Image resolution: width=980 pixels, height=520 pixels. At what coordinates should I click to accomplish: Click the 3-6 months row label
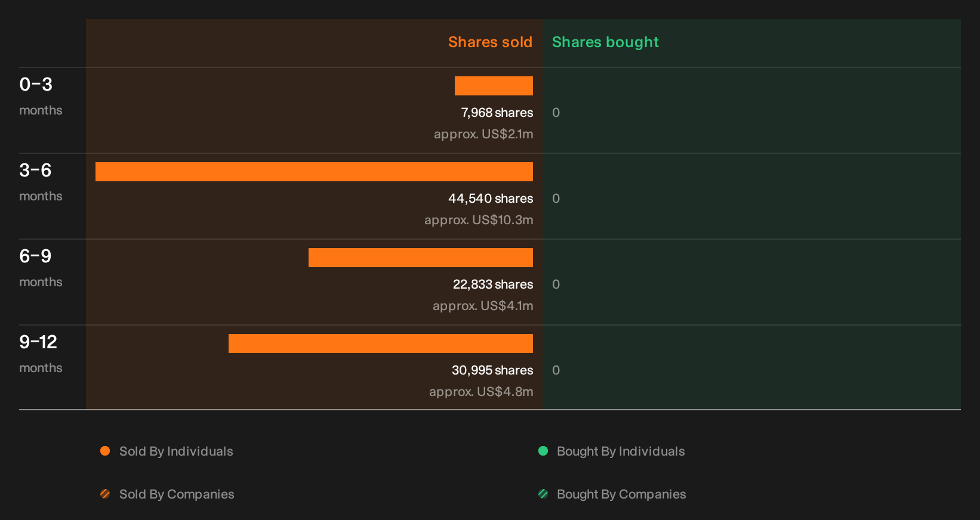coord(41,182)
